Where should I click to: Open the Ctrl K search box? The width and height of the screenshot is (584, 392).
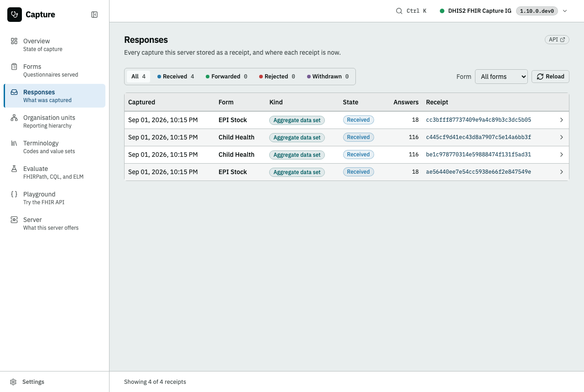pos(411,11)
